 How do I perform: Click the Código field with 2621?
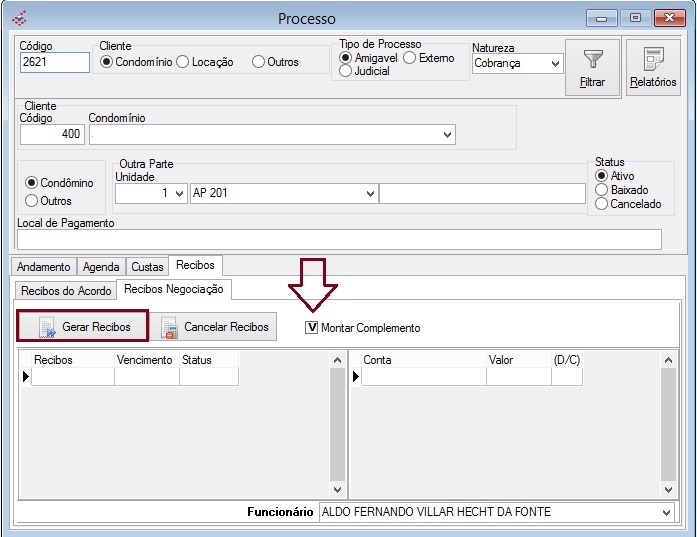click(54, 62)
